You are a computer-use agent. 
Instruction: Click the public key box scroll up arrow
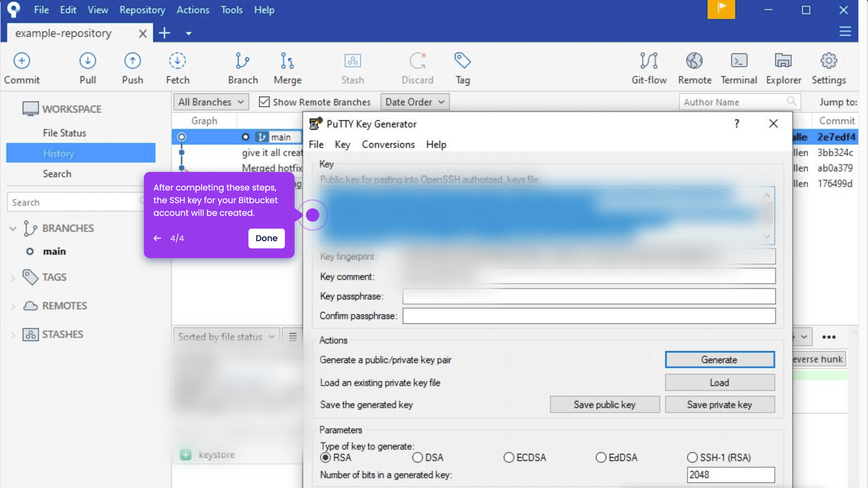[766, 195]
